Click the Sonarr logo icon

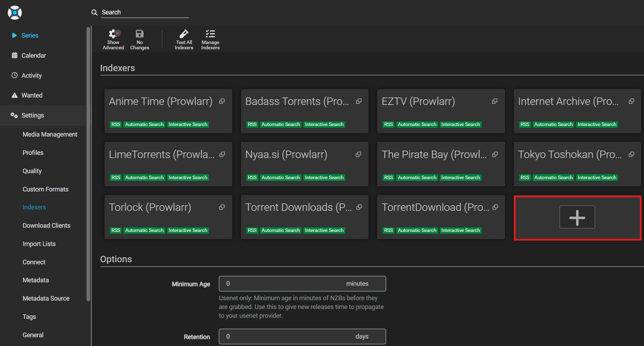(x=15, y=13)
